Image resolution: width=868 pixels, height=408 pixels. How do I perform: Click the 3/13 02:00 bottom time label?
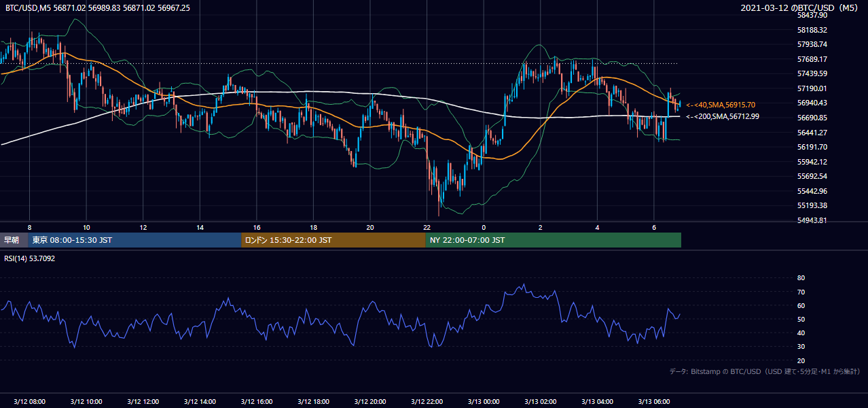[540, 401]
